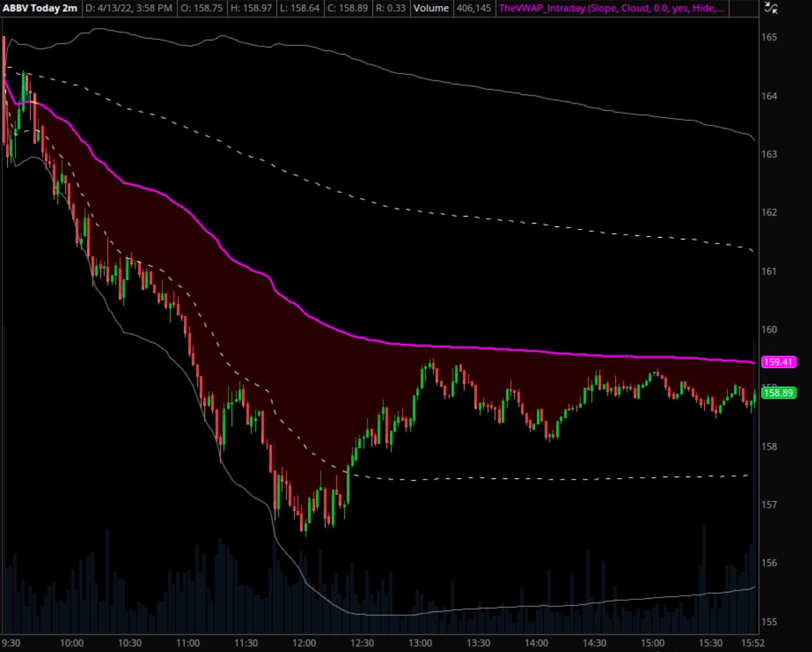Viewport: 812px width, 652px height.
Task: Click the 165 price axis label
Action: (x=769, y=37)
